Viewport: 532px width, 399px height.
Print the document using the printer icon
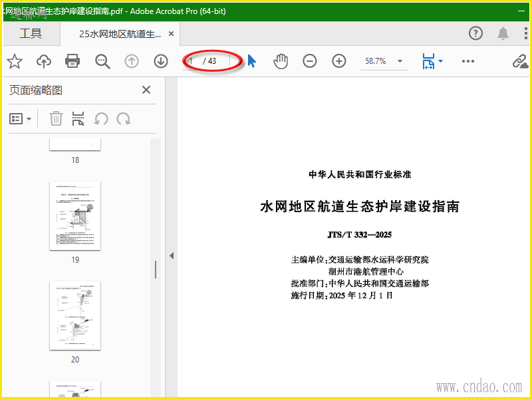72,61
